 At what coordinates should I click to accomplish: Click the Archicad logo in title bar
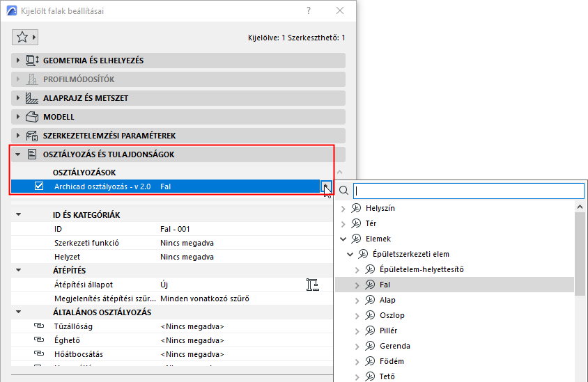coord(12,10)
